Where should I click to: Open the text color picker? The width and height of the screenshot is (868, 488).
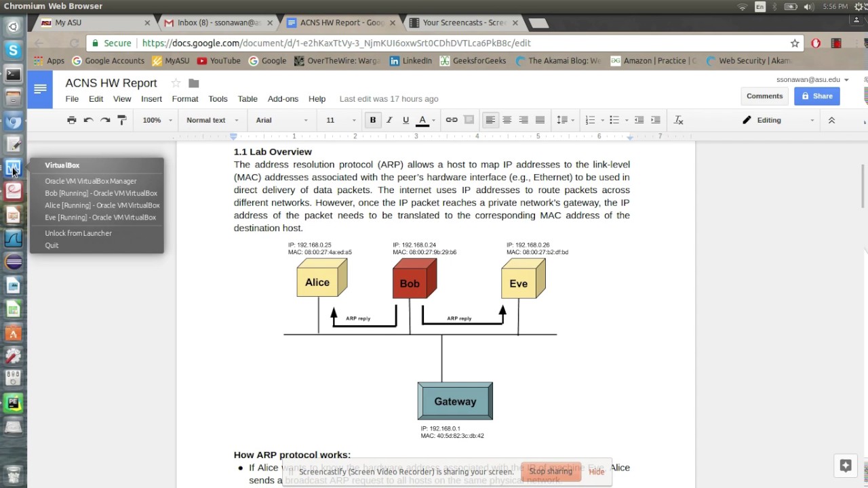point(422,120)
